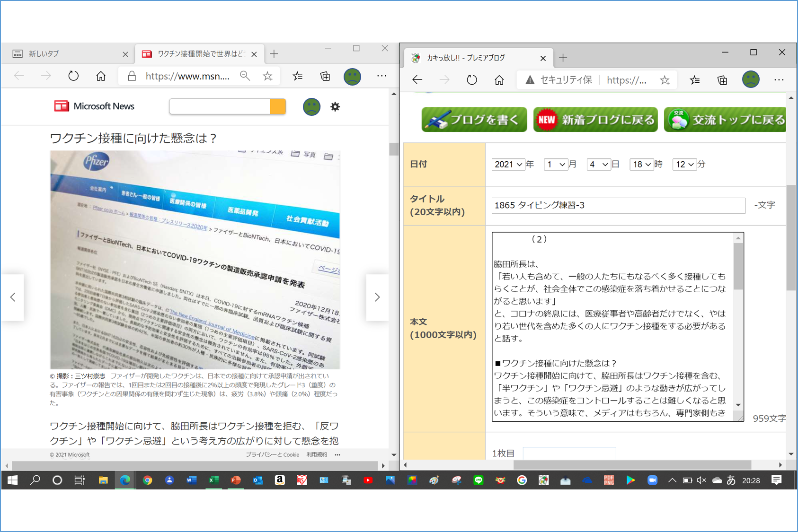This screenshot has height=532, width=798.
Task: Show hidden tray icons chevron
Action: pos(672,480)
